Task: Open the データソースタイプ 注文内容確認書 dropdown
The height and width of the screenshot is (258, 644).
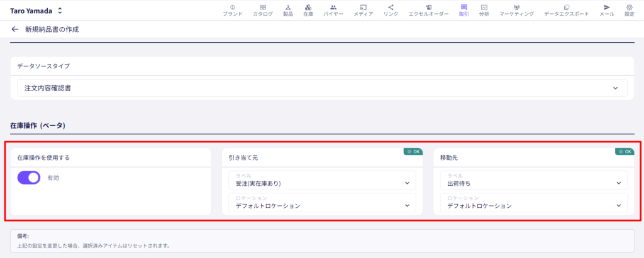Action: (x=322, y=88)
